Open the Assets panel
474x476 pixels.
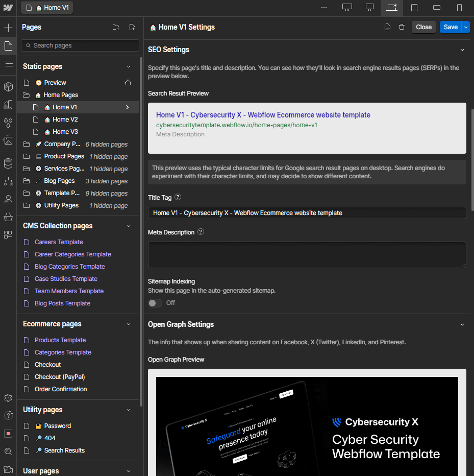pyautogui.click(x=8, y=140)
